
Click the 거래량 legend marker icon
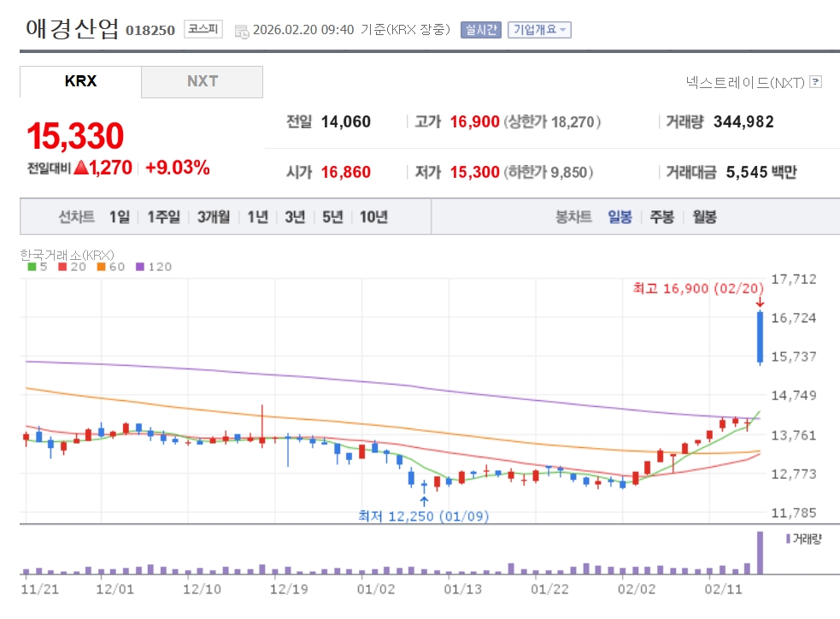pyautogui.click(x=787, y=539)
